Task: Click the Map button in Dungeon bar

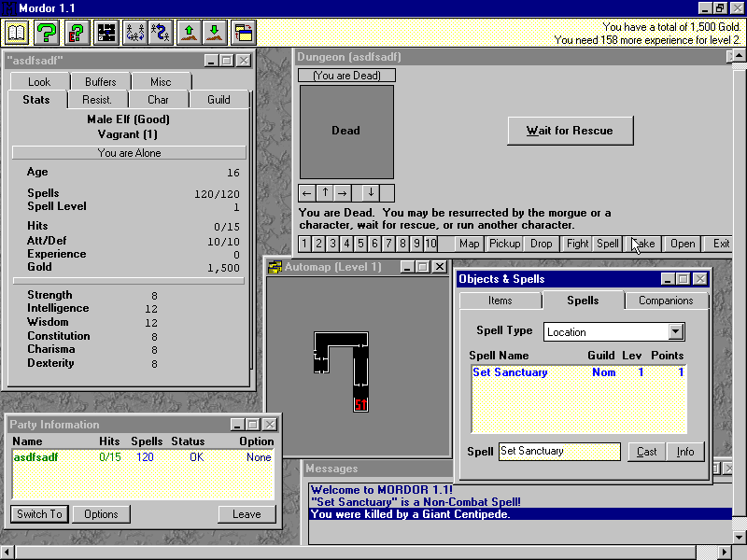Action: pyautogui.click(x=470, y=244)
